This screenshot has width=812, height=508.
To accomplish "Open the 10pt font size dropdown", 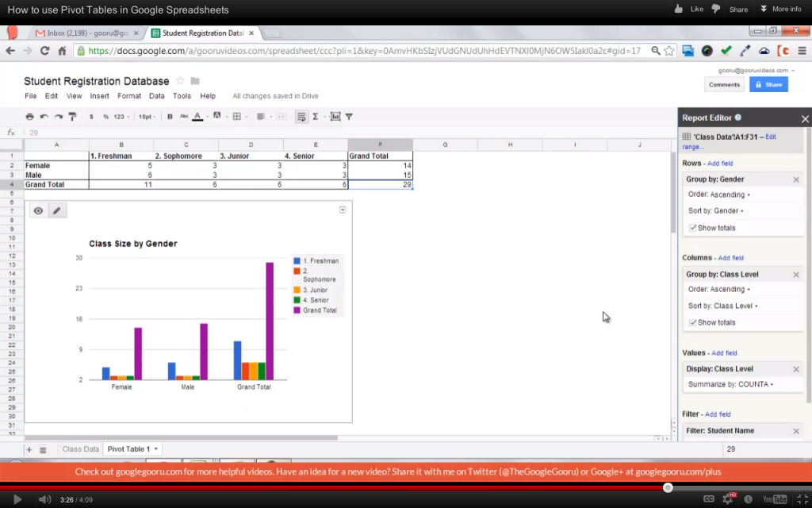I will click(147, 117).
